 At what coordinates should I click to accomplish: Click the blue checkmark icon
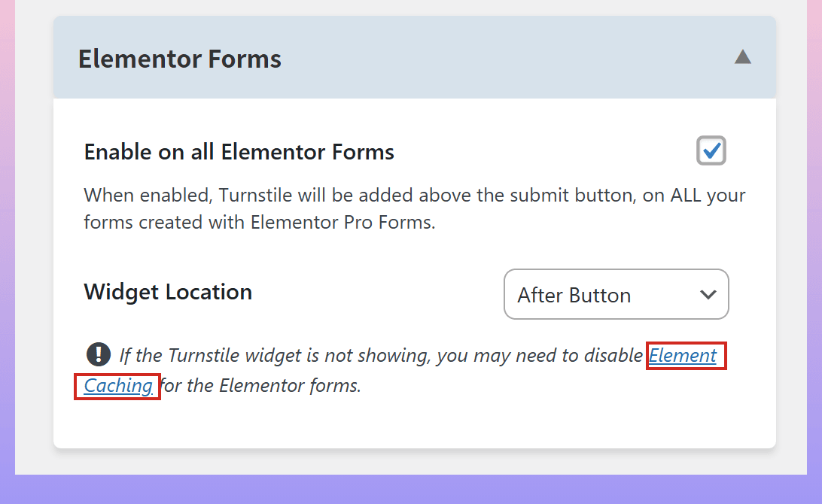point(711,150)
